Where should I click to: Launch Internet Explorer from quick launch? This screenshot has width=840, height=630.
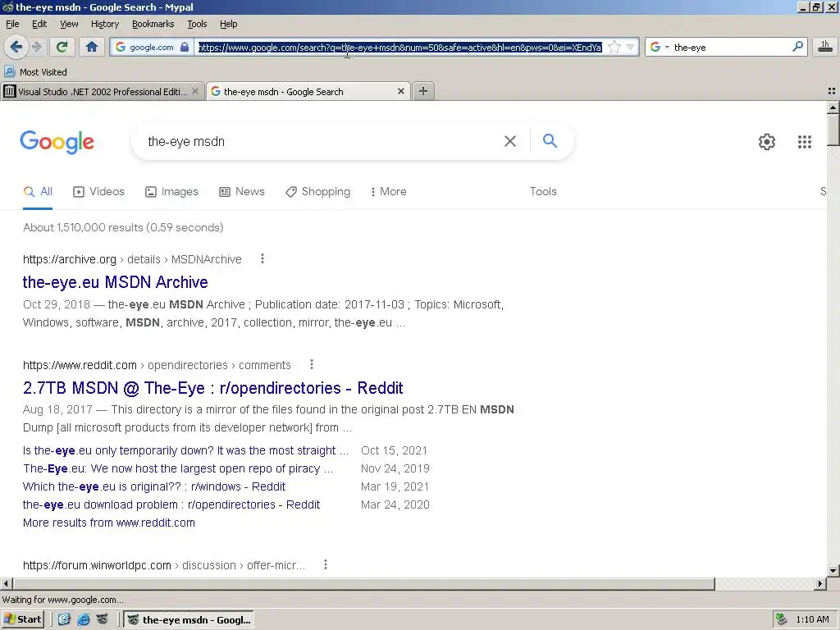(x=84, y=619)
